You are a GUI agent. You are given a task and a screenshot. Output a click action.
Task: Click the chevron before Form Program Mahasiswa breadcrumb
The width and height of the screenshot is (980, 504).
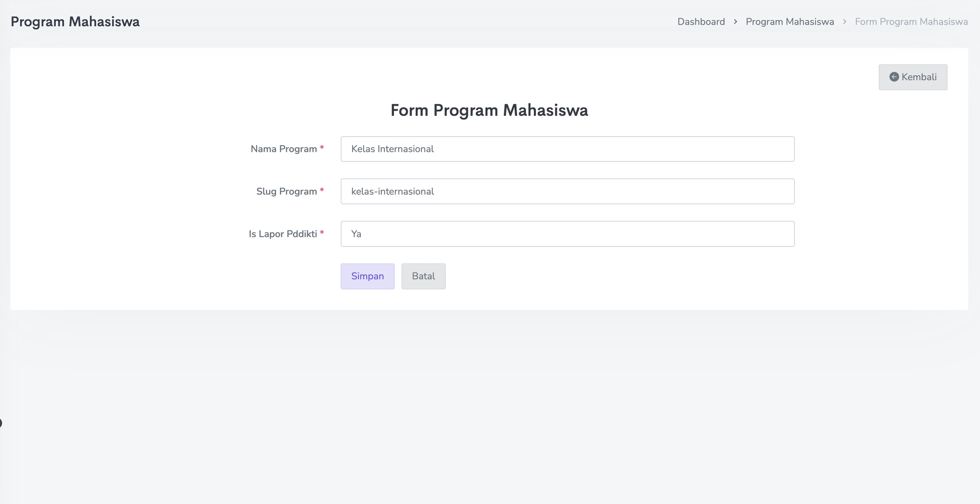click(845, 22)
